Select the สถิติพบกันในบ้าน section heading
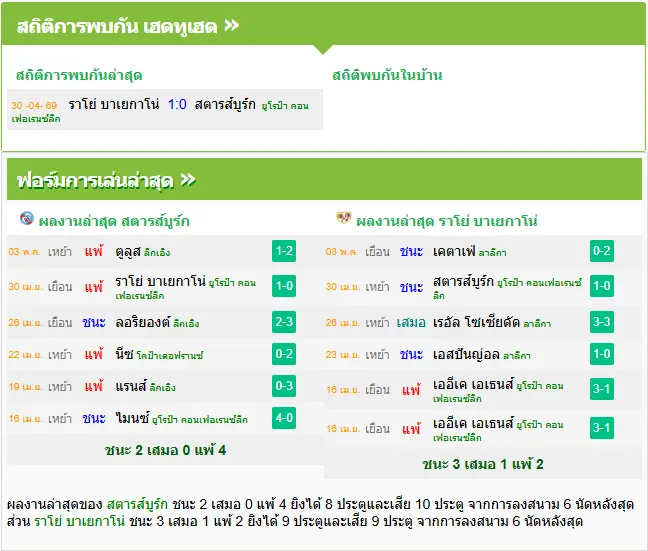This screenshot has height=551, width=648. (387, 75)
